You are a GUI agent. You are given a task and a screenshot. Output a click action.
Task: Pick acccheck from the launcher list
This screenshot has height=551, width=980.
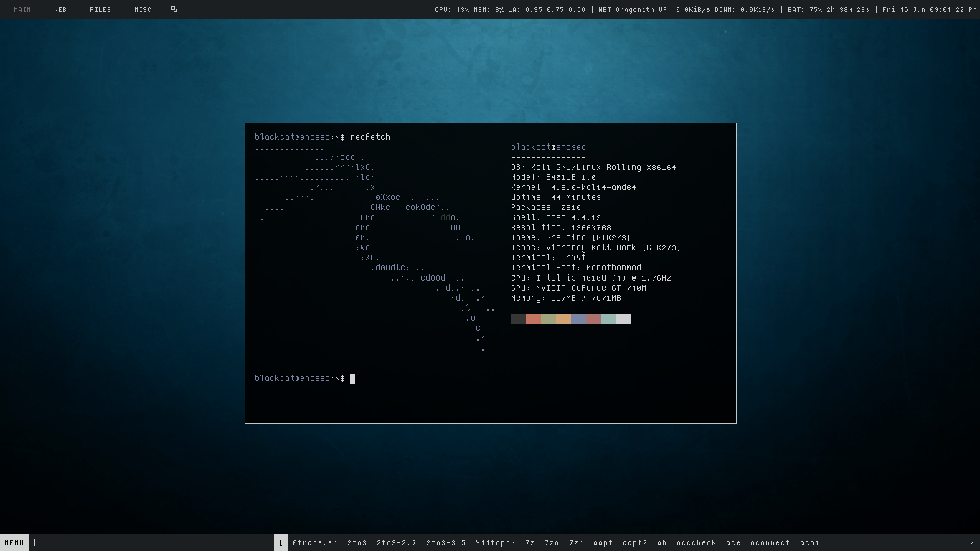(x=696, y=543)
